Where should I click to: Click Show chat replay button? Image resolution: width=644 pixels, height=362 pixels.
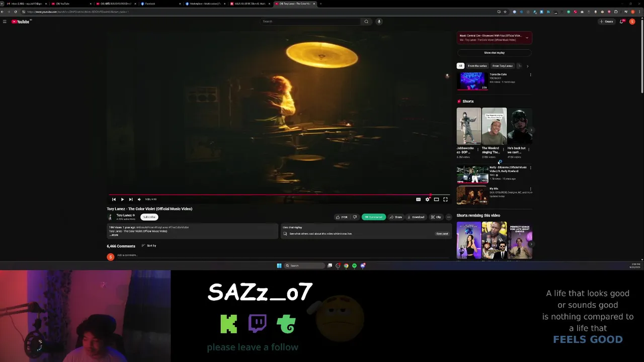[x=494, y=53]
